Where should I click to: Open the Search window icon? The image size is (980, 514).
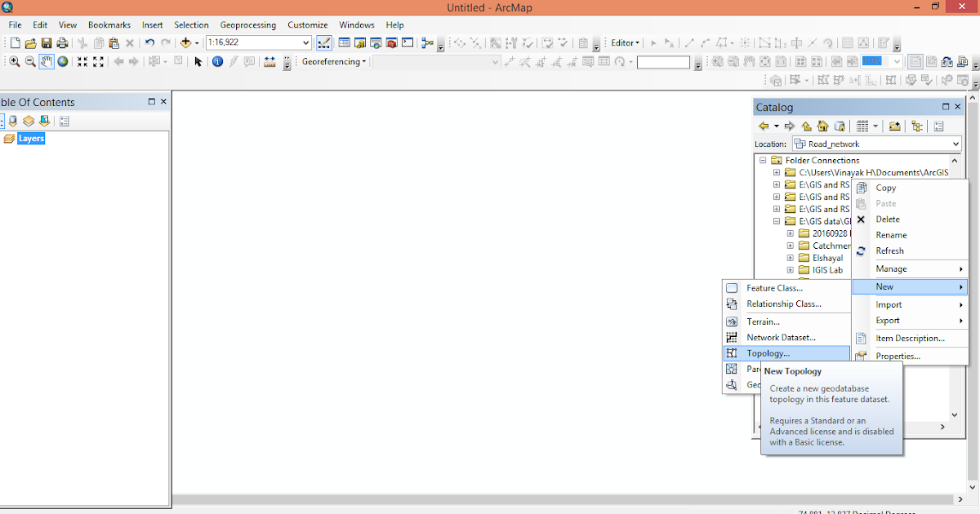(x=376, y=42)
